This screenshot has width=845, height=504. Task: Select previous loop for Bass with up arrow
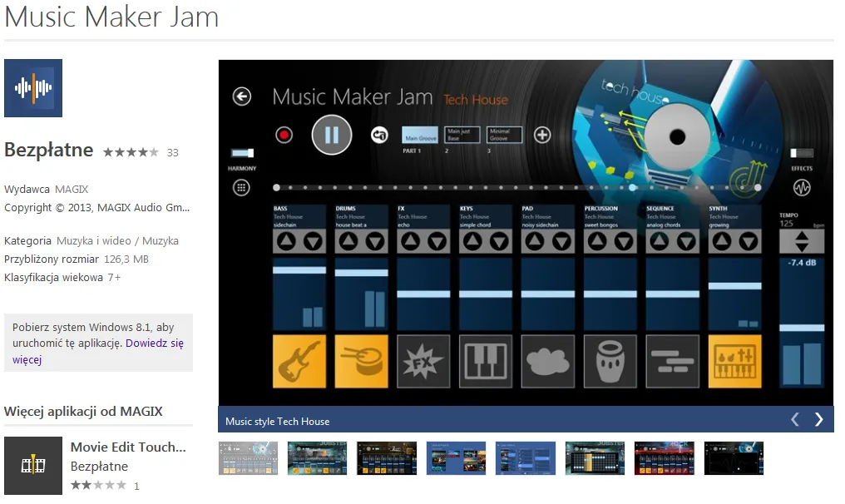(286, 241)
